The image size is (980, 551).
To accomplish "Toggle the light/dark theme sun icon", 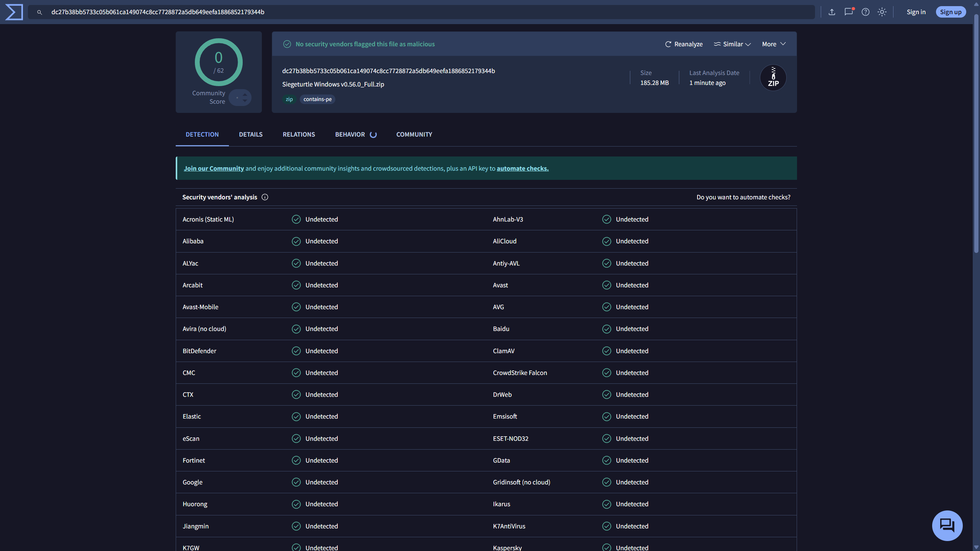I will tap(882, 12).
